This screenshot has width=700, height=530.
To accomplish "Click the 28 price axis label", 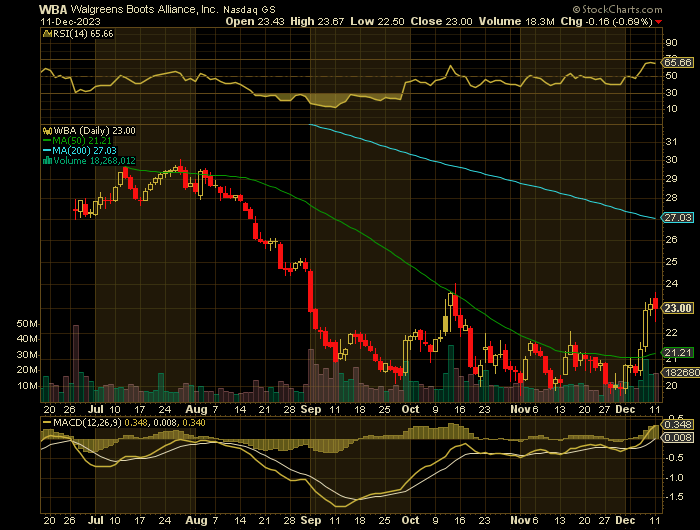I will pyautogui.click(x=671, y=198).
